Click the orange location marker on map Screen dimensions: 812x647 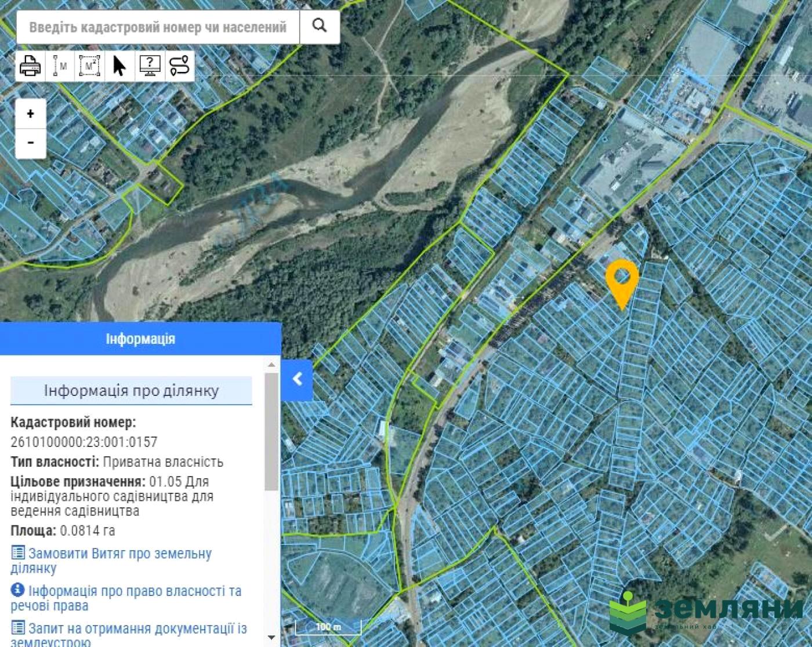(622, 278)
